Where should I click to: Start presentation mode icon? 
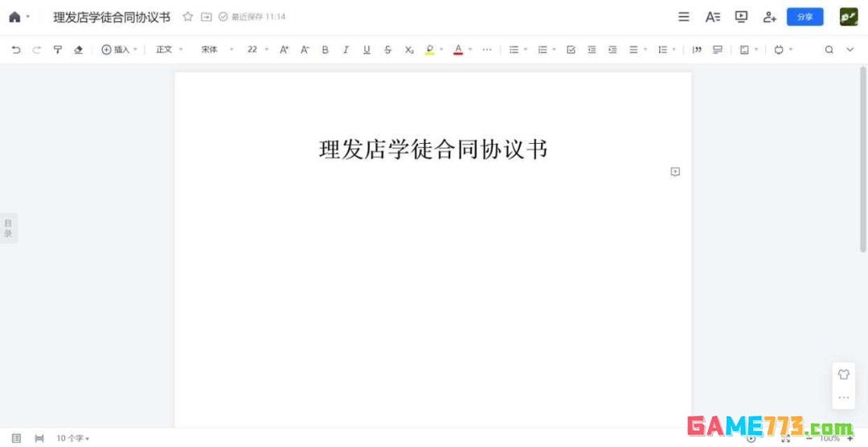coord(741,17)
